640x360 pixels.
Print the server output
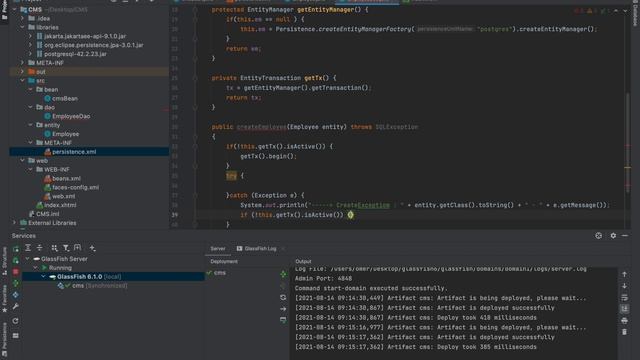coord(624,321)
